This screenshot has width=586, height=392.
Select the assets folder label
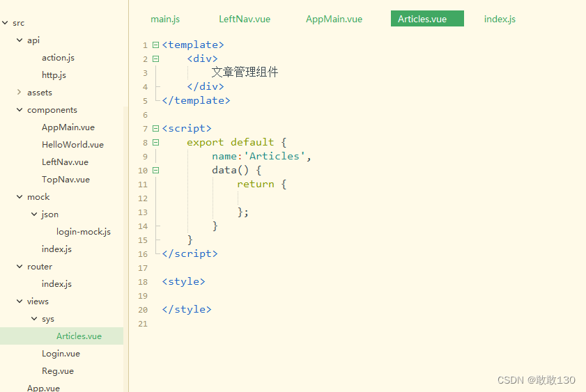40,93
